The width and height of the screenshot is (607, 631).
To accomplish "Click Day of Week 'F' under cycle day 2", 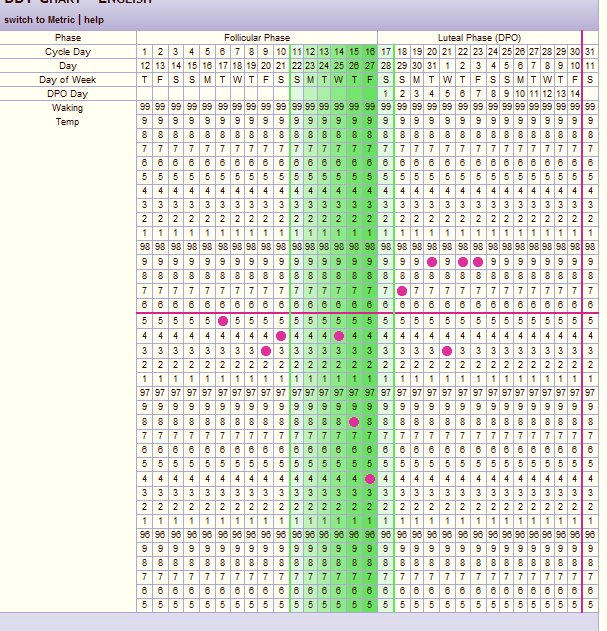I will click(160, 80).
